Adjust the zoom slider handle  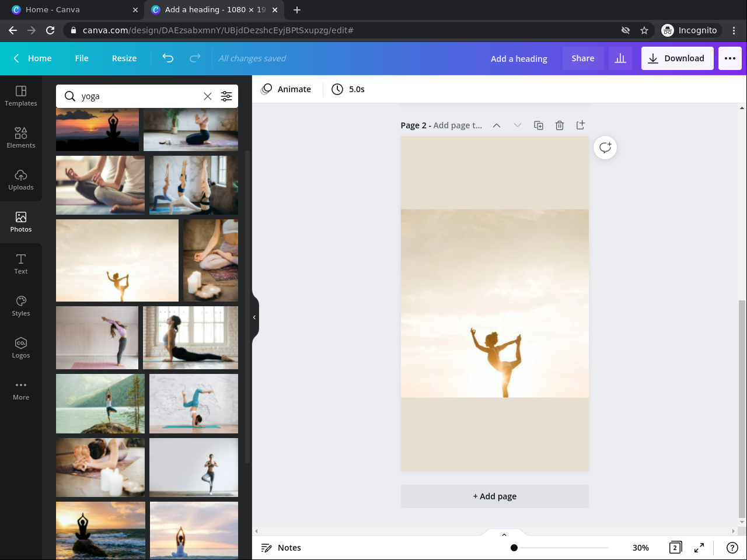(514, 548)
